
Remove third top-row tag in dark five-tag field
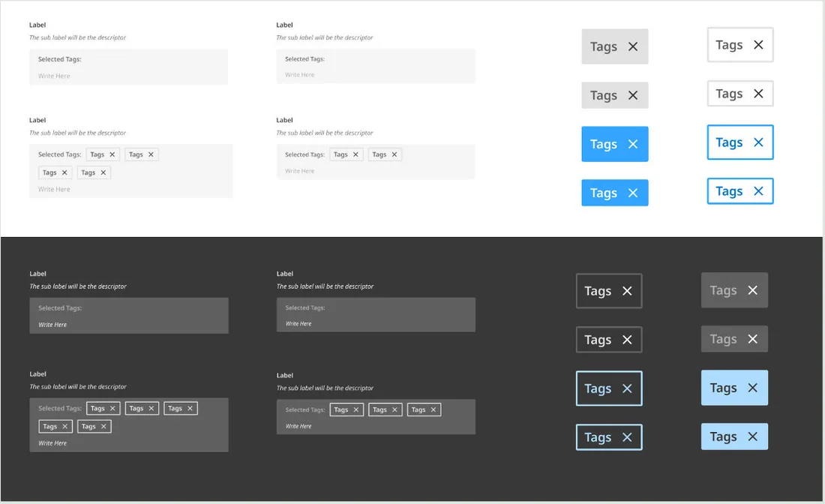(x=190, y=408)
